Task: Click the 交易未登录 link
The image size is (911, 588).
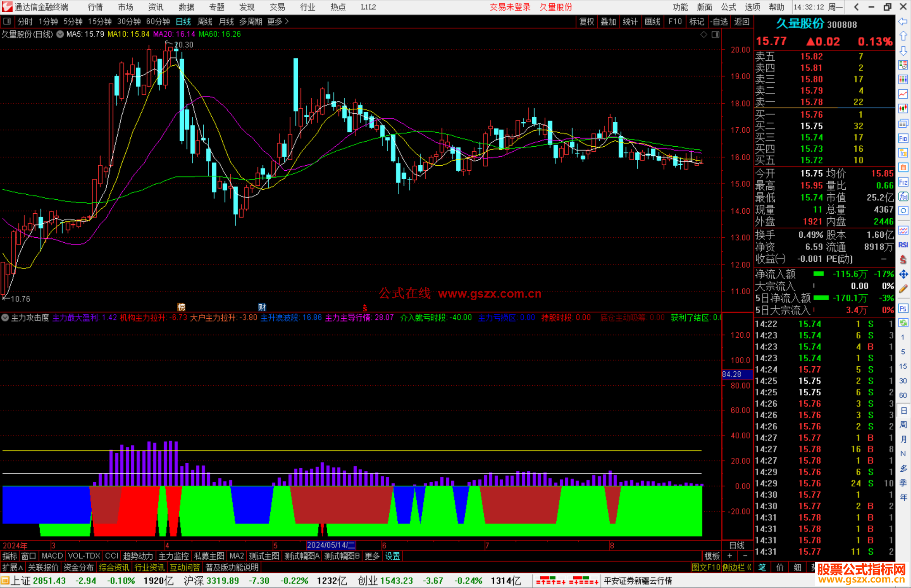Action: coord(509,7)
